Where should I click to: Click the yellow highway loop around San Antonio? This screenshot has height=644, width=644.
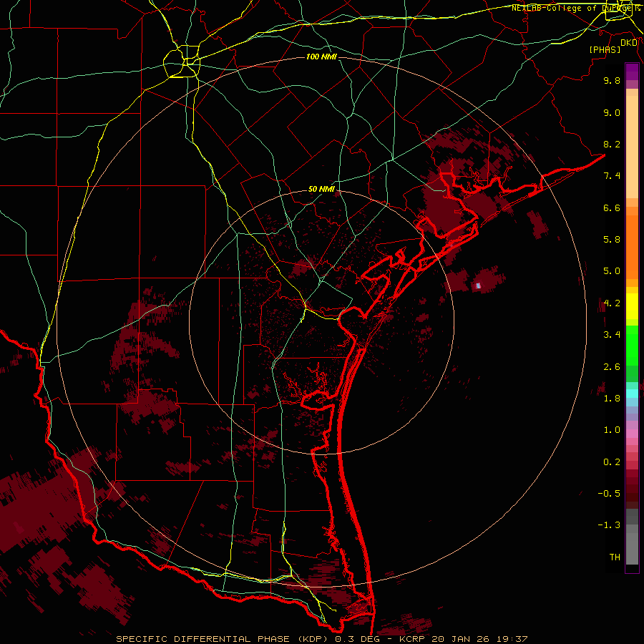coord(181,62)
